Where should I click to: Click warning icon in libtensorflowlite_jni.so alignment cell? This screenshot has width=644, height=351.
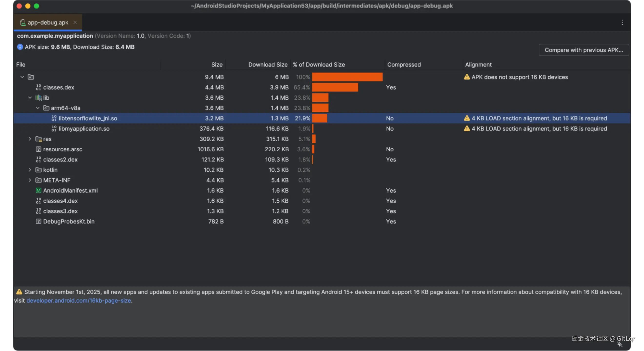pyautogui.click(x=467, y=118)
